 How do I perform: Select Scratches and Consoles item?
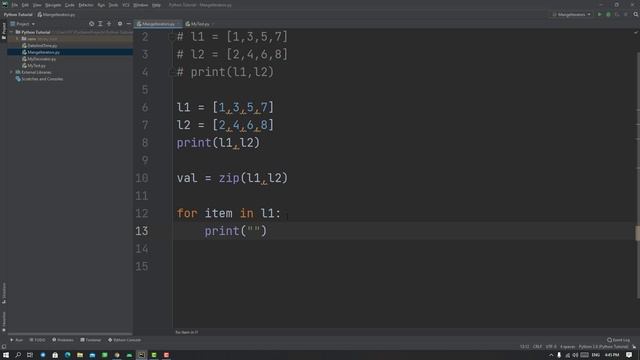pos(39,79)
